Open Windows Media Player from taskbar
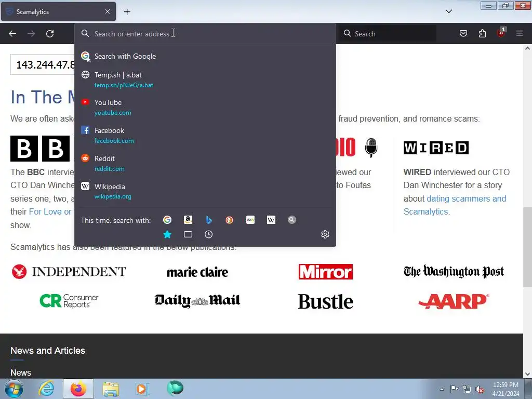Viewport: 532px width, 399px height. [x=142, y=389]
